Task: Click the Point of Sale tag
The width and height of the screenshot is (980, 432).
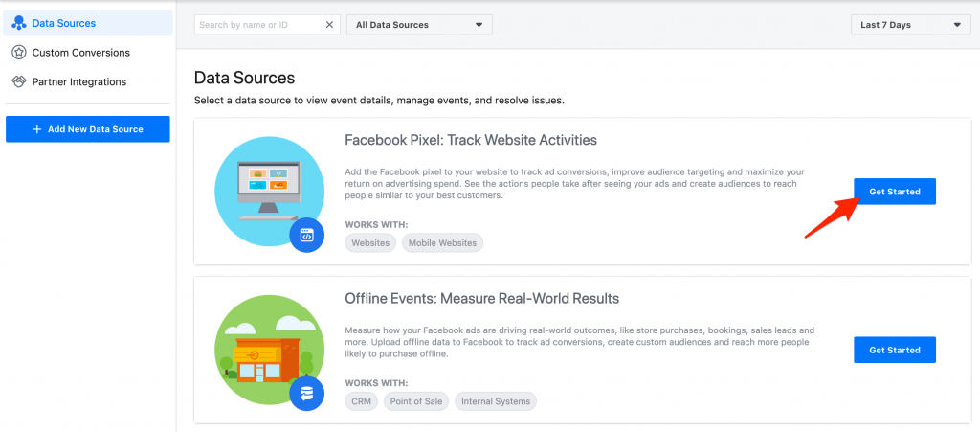Action: click(x=416, y=401)
